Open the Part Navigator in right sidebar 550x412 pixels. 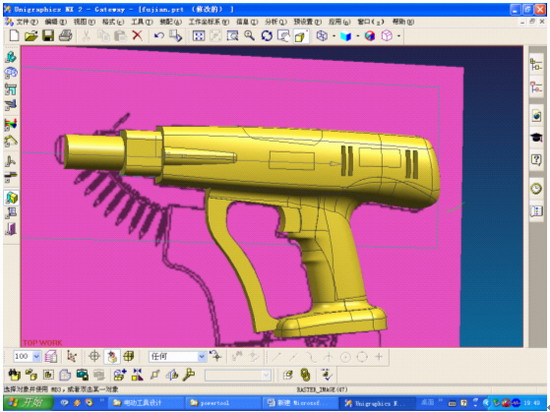536,87
